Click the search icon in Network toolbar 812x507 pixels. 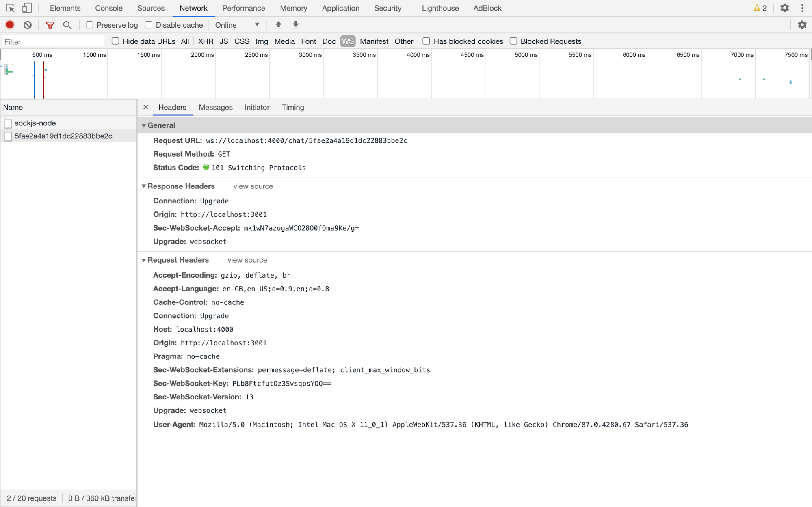click(x=67, y=24)
